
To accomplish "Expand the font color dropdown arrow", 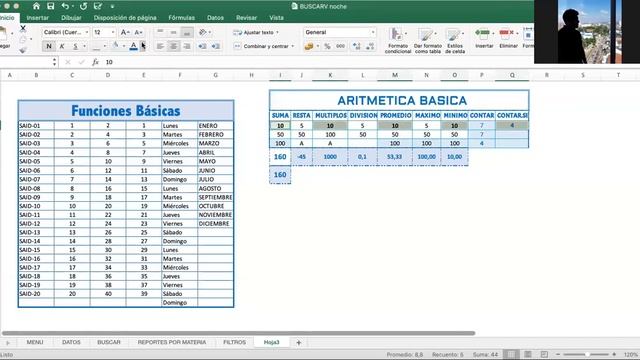I will [143, 46].
